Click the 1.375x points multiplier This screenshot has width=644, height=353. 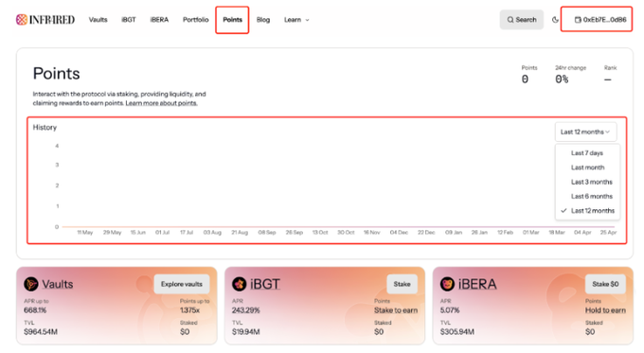189,310
